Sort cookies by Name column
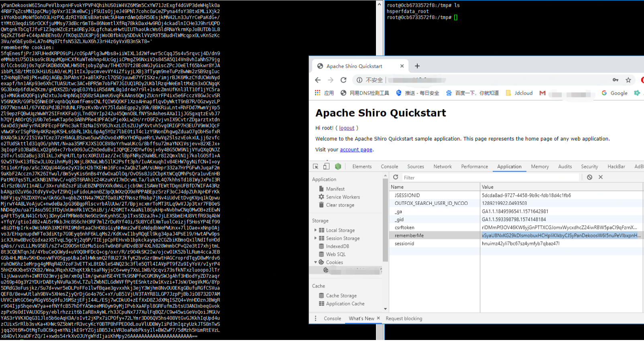This screenshot has width=644, height=342. [435, 187]
